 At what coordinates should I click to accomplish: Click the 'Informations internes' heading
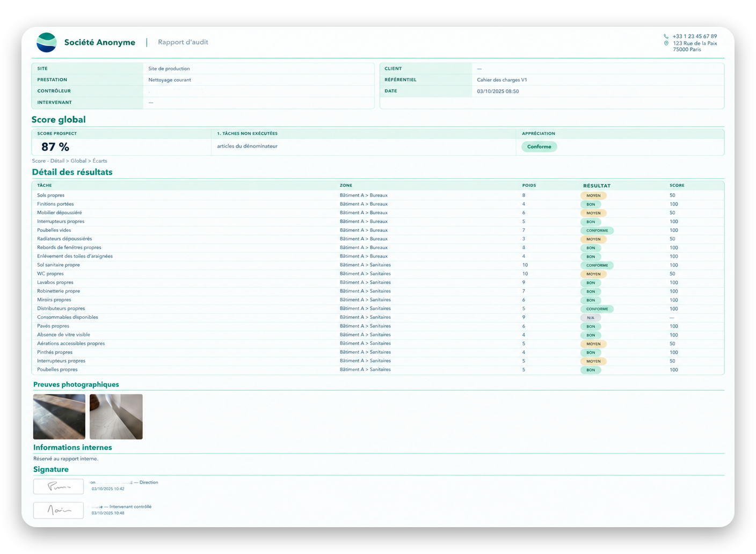(72, 447)
